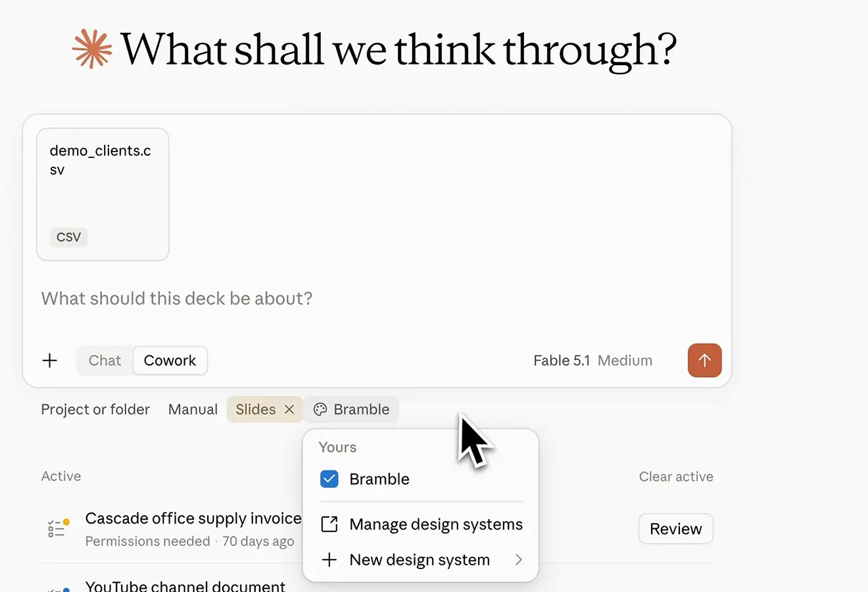This screenshot has width=868, height=592.
Task: Click the palette icon next to Bramble
Action: point(320,409)
